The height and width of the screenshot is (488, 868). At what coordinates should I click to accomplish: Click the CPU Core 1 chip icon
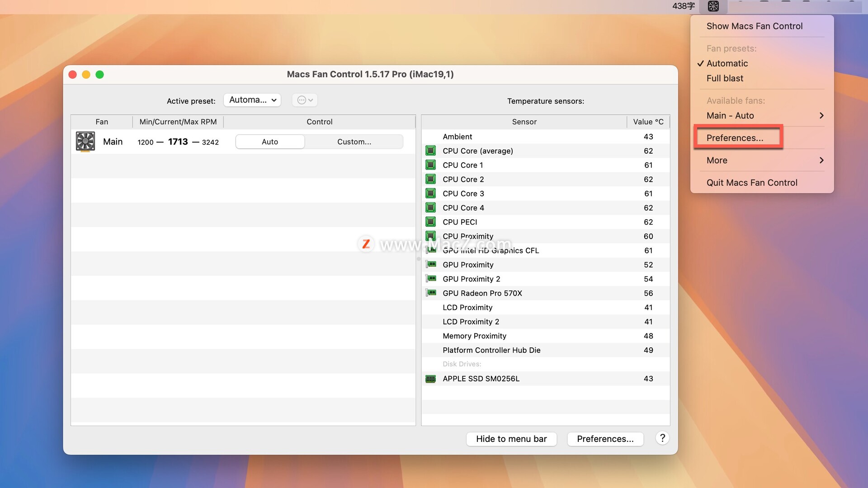pos(431,165)
